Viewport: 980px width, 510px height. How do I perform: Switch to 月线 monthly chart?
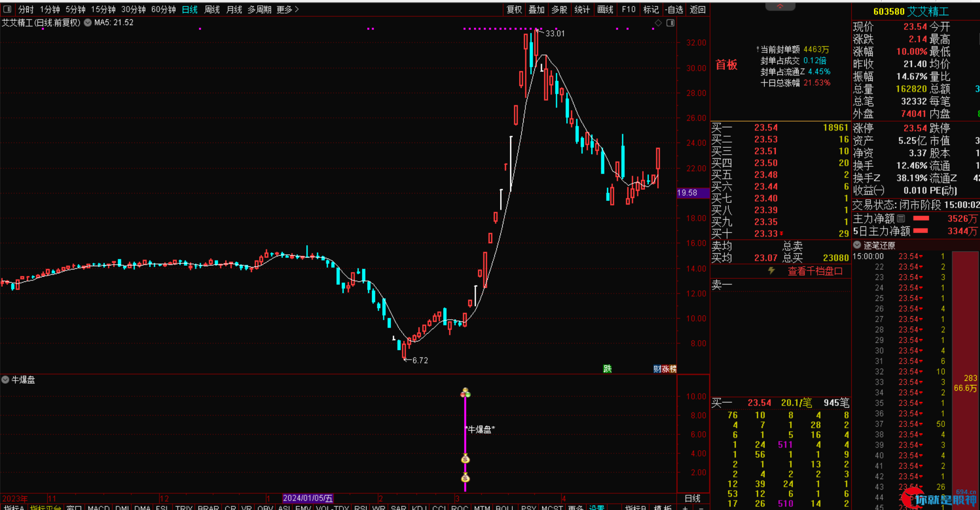[x=234, y=9]
